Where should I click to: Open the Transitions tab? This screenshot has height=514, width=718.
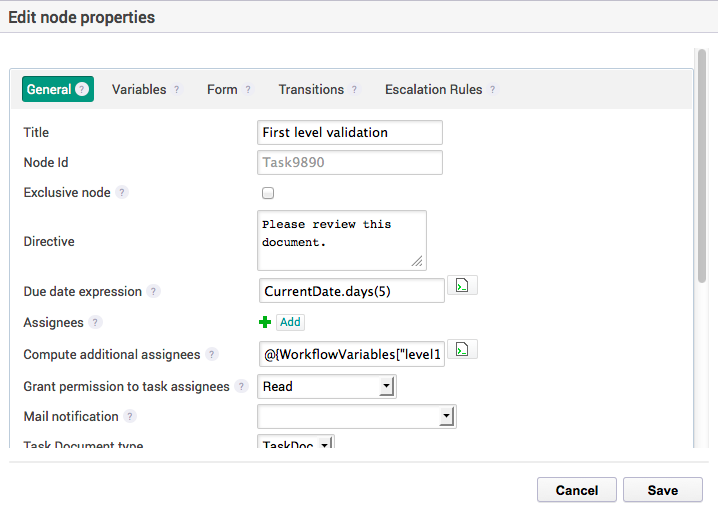311,89
